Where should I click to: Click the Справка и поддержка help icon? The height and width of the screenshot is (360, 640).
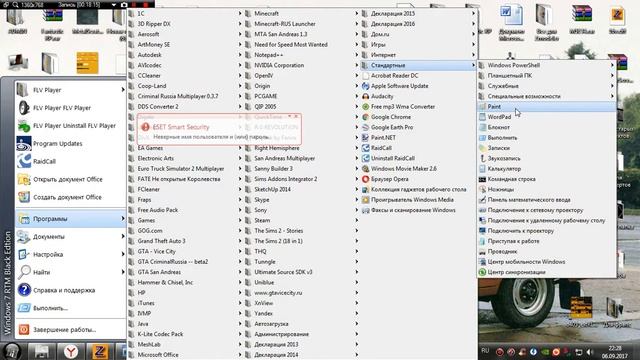click(24, 290)
